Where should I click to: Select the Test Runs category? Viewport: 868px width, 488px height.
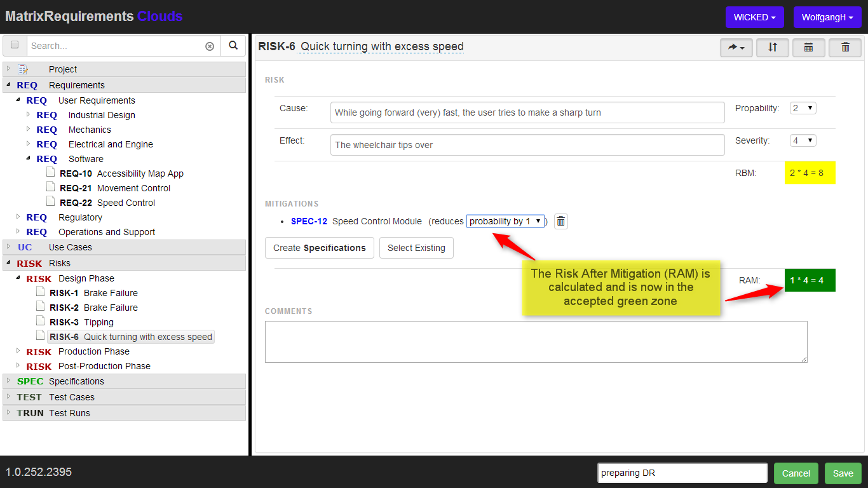(x=125, y=413)
